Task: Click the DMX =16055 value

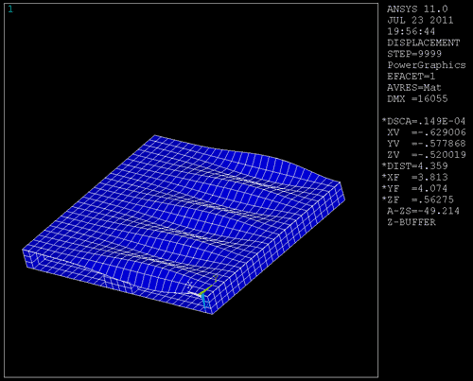Action: [x=417, y=99]
